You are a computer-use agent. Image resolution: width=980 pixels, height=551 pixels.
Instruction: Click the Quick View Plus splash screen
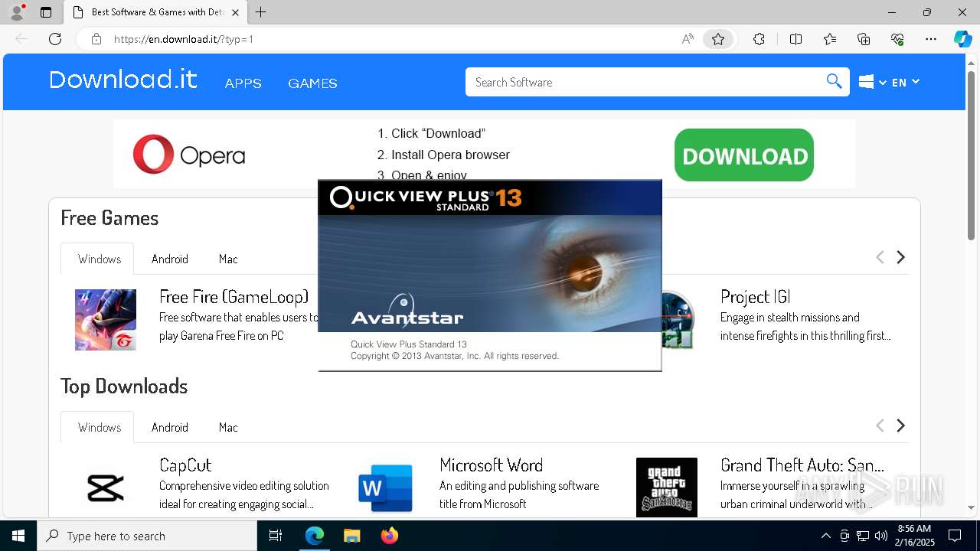coord(490,275)
